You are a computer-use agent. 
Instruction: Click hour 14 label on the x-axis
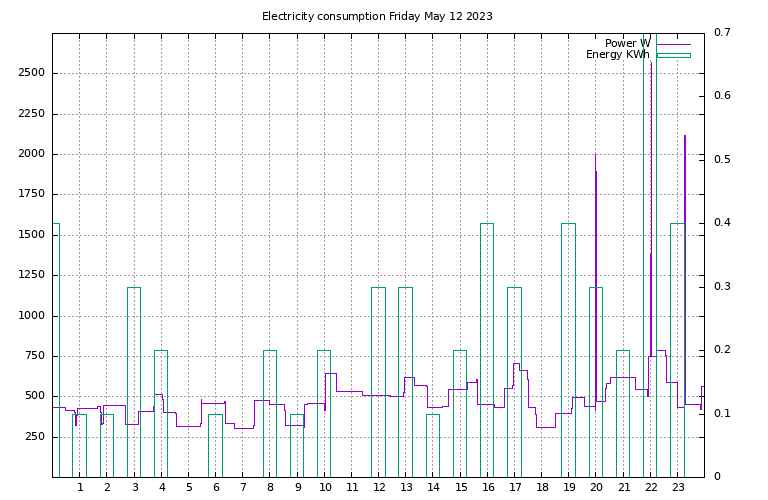pyautogui.click(x=433, y=487)
